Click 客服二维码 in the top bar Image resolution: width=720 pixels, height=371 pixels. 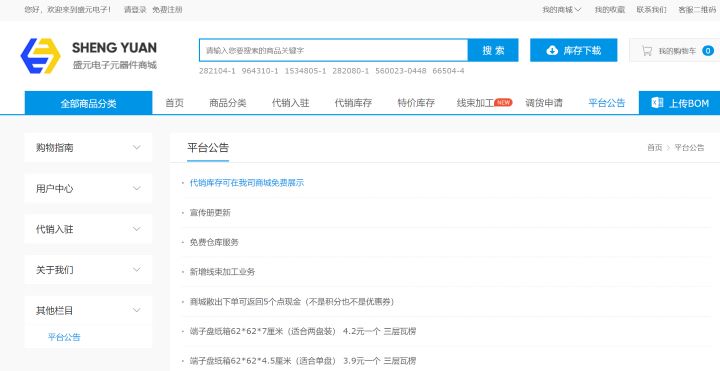(697, 10)
